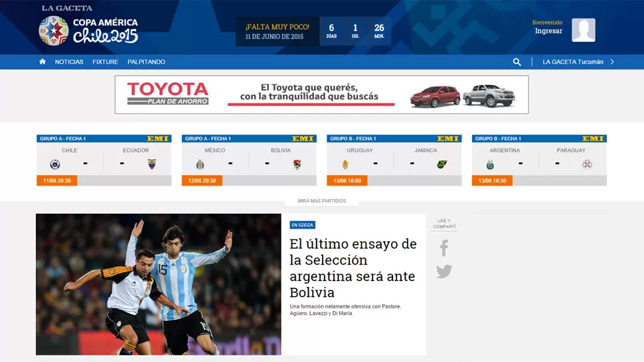Click the Ingresar login link

point(548,31)
